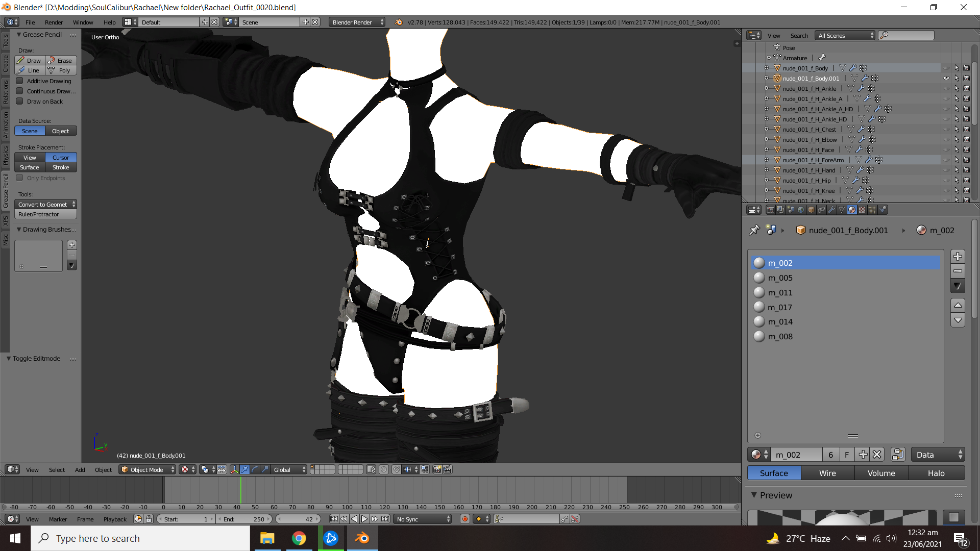The image size is (980, 551).
Task: Open the File menu
Action: pos(30,22)
